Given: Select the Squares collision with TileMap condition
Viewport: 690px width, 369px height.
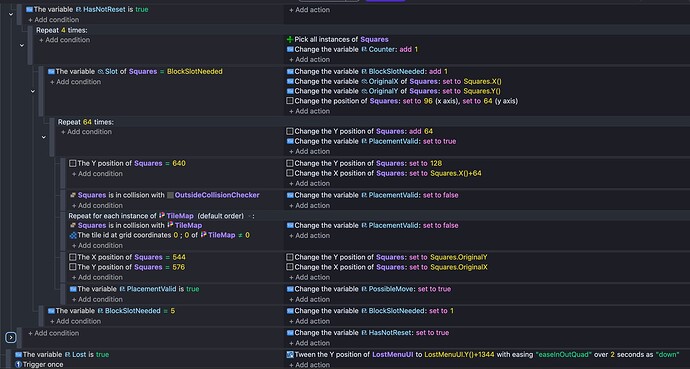Looking at the screenshot, I should coord(136,225).
